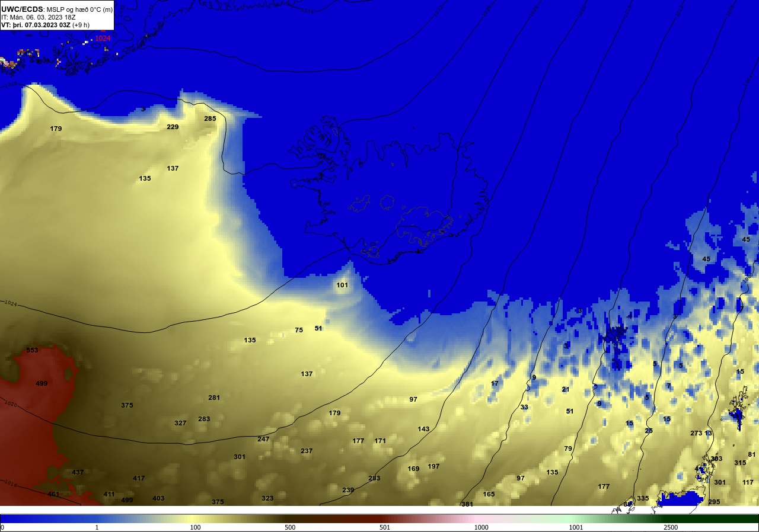Select the 273 map value
Screen dimensions: 759x532
coord(696,433)
